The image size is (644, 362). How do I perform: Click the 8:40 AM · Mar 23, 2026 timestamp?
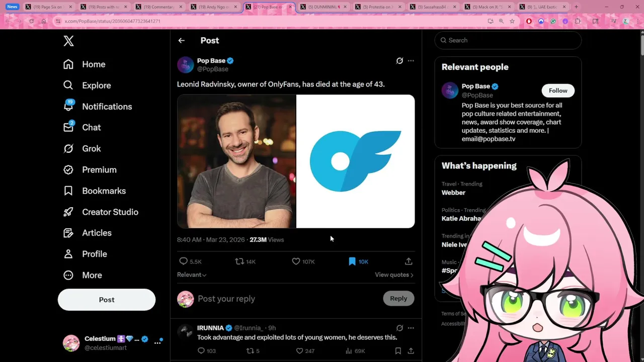tap(212, 240)
